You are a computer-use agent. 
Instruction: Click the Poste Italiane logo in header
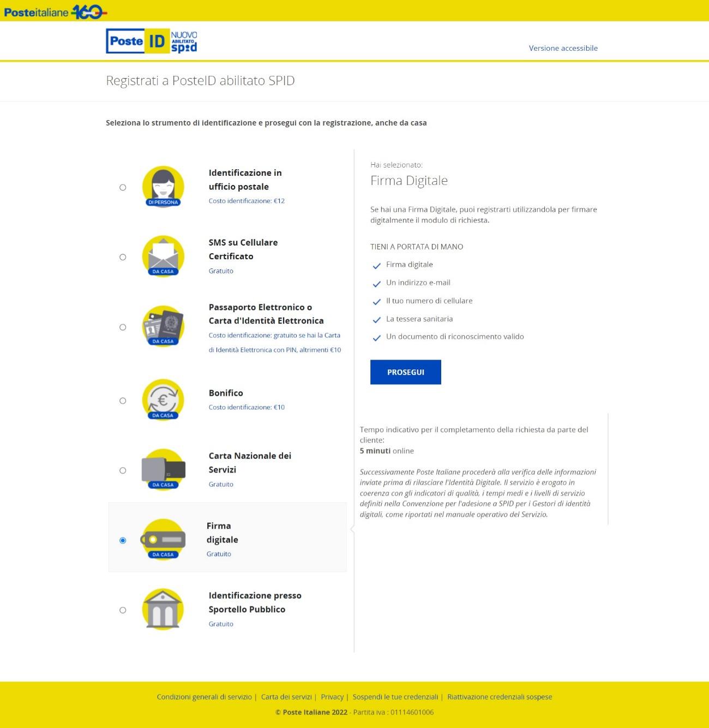[x=55, y=11]
